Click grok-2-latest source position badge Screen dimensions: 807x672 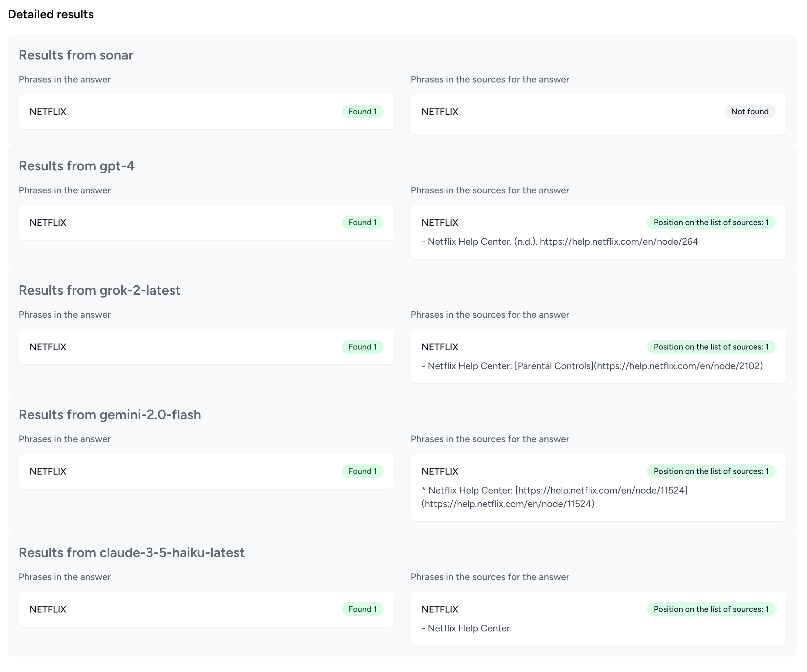(x=711, y=347)
